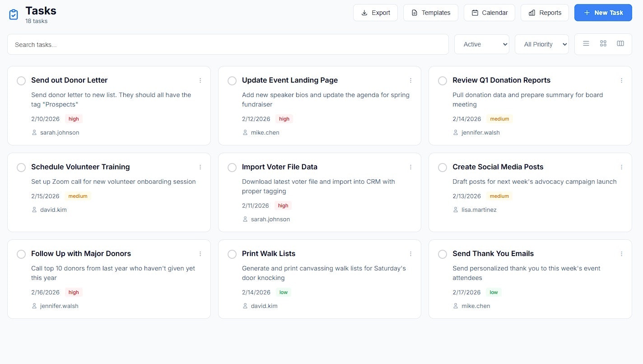Click the 2/15/2026 due date

[45, 196]
